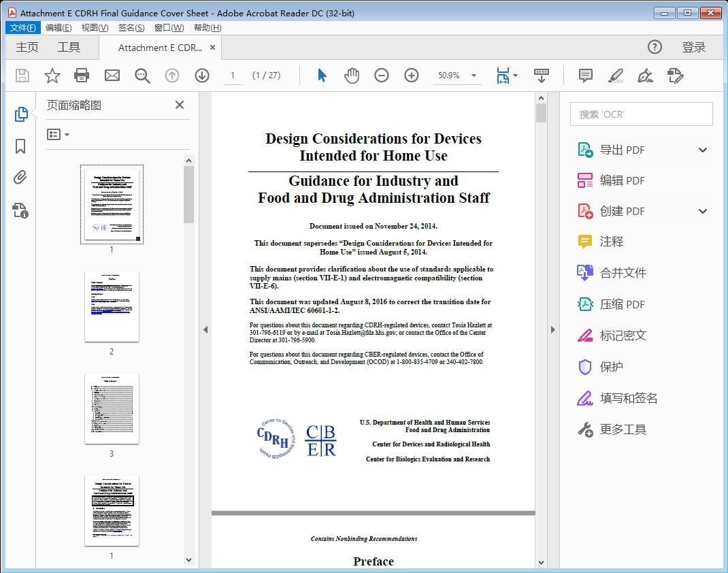Switch to the 主页 tab
The height and width of the screenshot is (573, 728).
click(x=27, y=48)
